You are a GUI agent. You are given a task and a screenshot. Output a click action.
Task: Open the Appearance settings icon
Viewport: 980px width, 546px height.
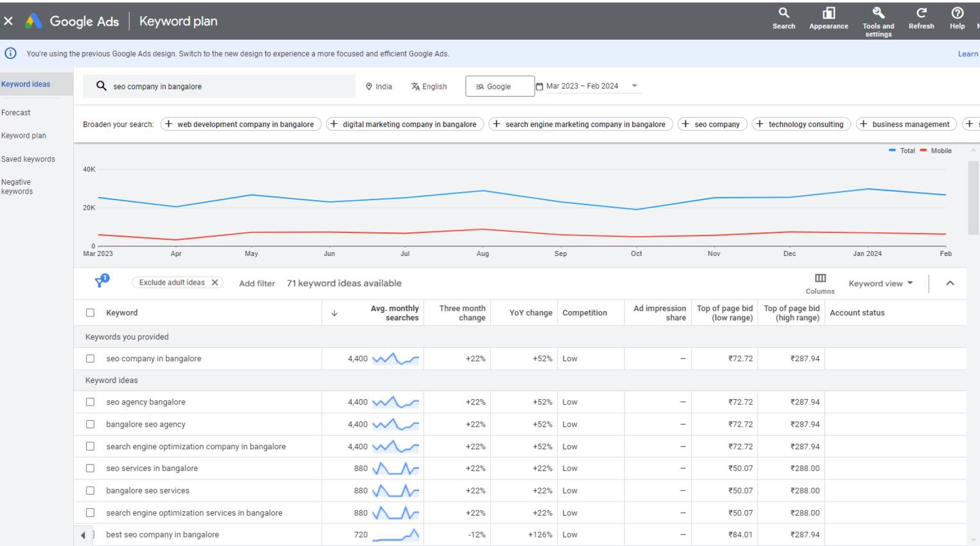click(x=829, y=19)
